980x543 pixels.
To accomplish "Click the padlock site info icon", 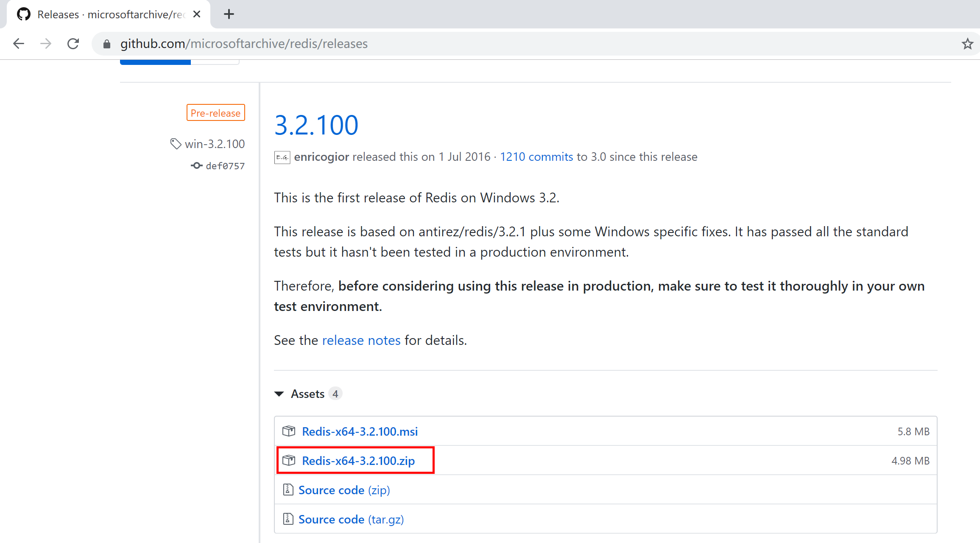I will pyautogui.click(x=107, y=44).
